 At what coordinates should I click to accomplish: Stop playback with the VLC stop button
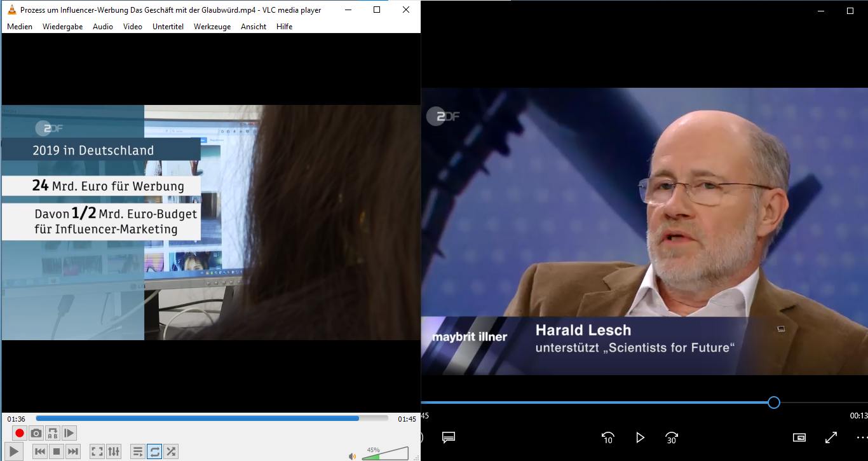tap(57, 451)
